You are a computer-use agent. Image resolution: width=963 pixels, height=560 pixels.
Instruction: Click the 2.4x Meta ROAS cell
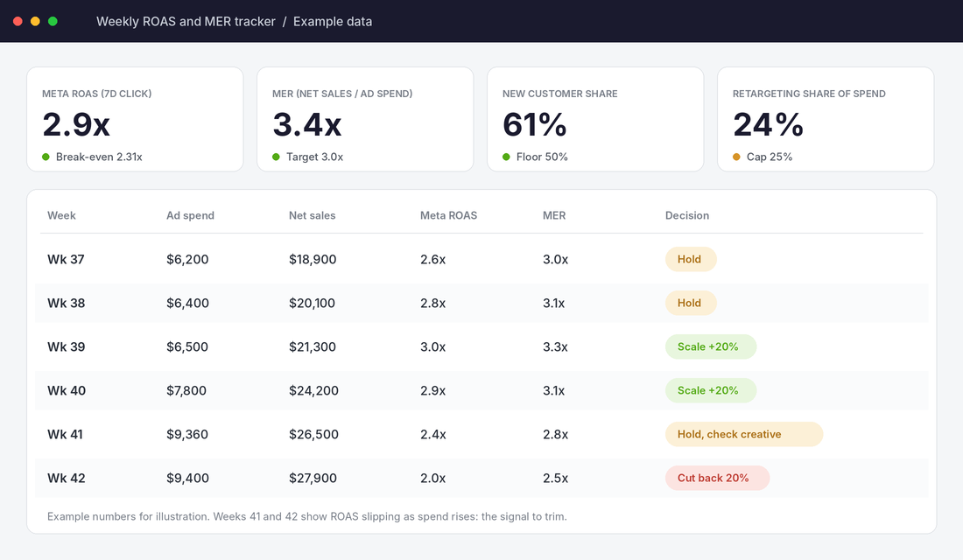433,434
